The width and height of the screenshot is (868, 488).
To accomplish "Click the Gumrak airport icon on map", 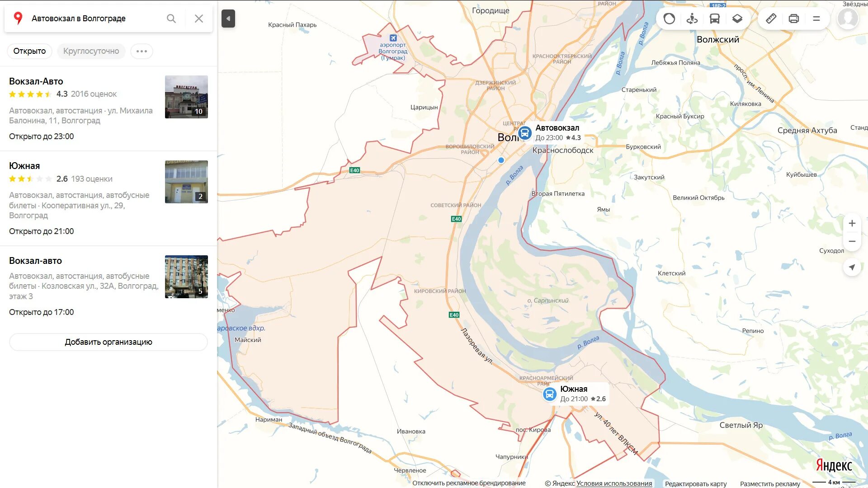I will coord(393,38).
